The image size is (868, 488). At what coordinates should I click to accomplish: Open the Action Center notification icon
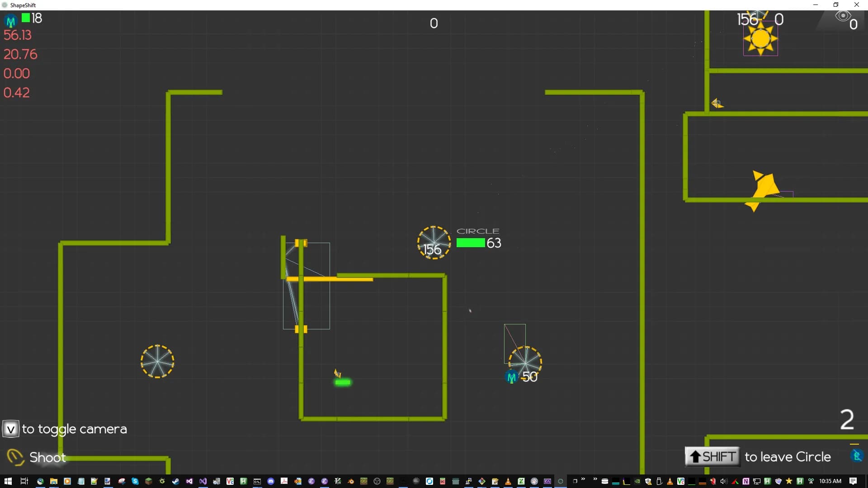853,481
